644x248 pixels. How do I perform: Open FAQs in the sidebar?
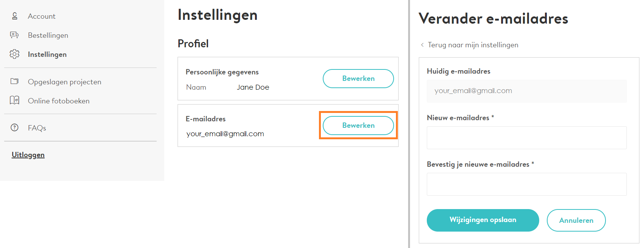pos(37,128)
